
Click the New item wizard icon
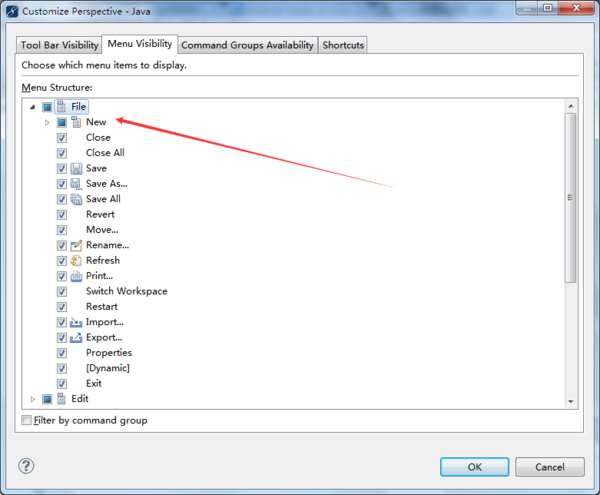pyautogui.click(x=76, y=122)
